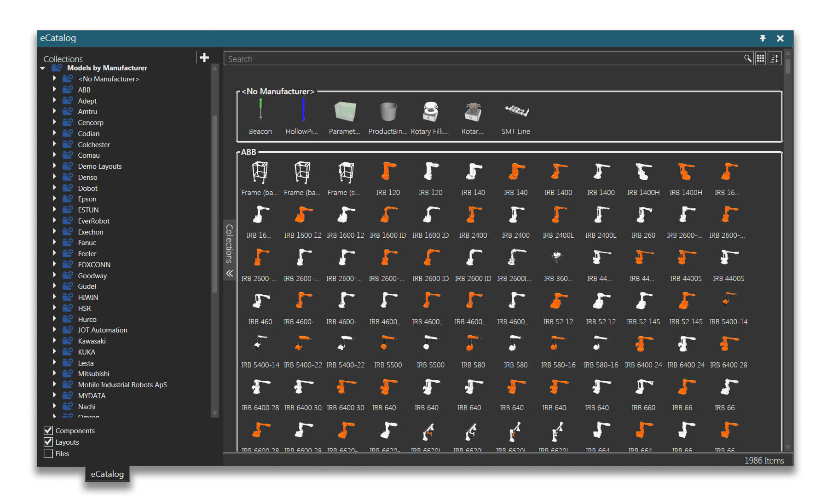Image resolution: width=821 pixels, height=504 pixels.
Task: Select the Comau collection
Action: tap(89, 155)
